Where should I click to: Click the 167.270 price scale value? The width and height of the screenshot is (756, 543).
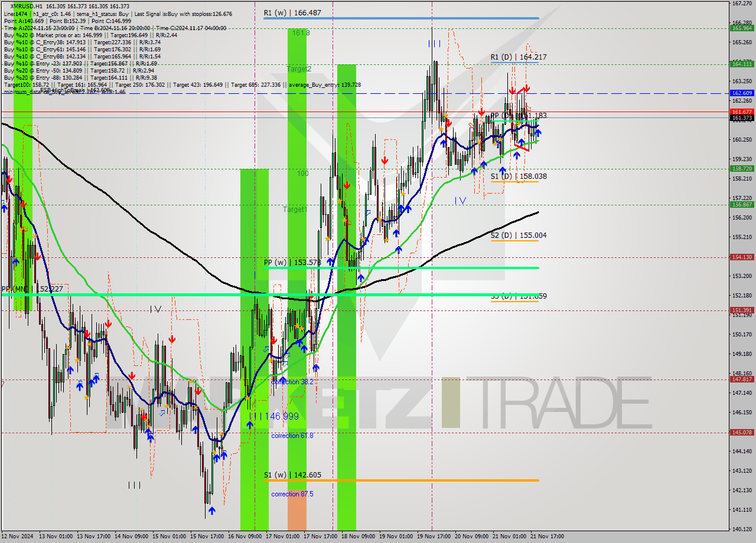pos(742,4)
